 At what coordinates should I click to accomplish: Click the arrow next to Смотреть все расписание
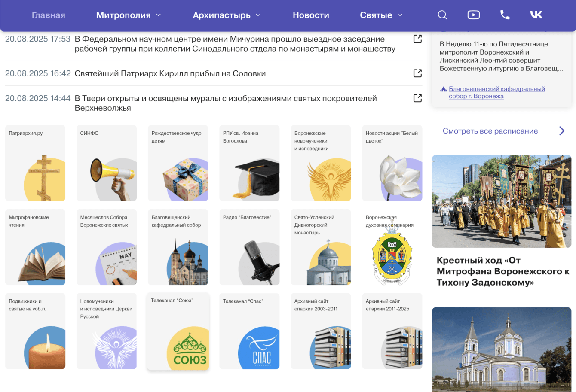(562, 131)
